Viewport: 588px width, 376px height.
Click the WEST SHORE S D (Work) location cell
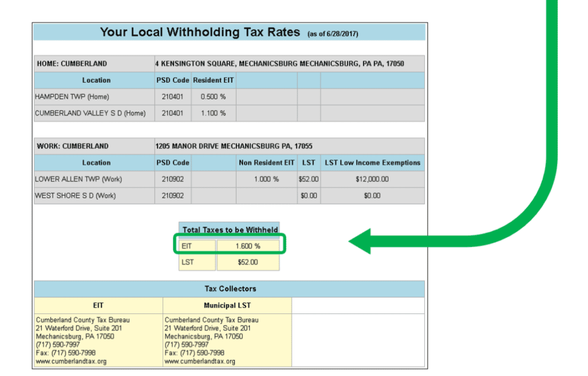pyautogui.click(x=75, y=195)
